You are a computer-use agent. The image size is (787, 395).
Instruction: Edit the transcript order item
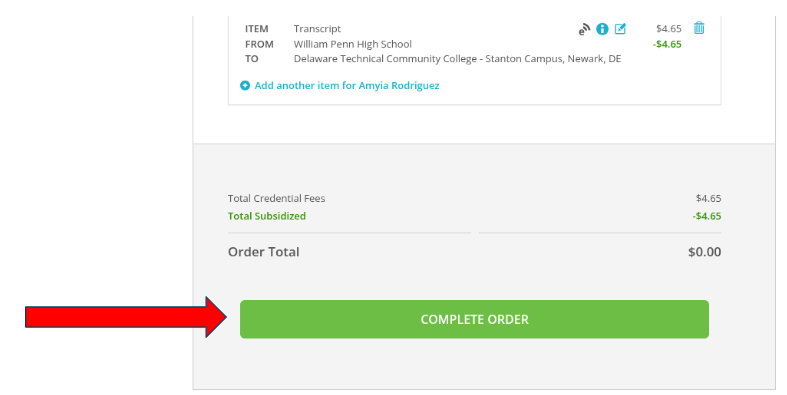pos(620,29)
